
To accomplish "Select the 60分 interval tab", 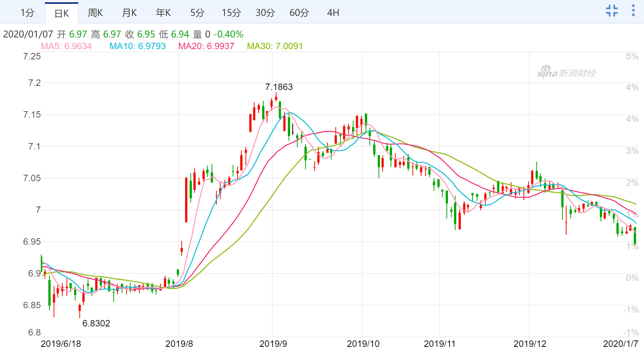I will pos(299,12).
